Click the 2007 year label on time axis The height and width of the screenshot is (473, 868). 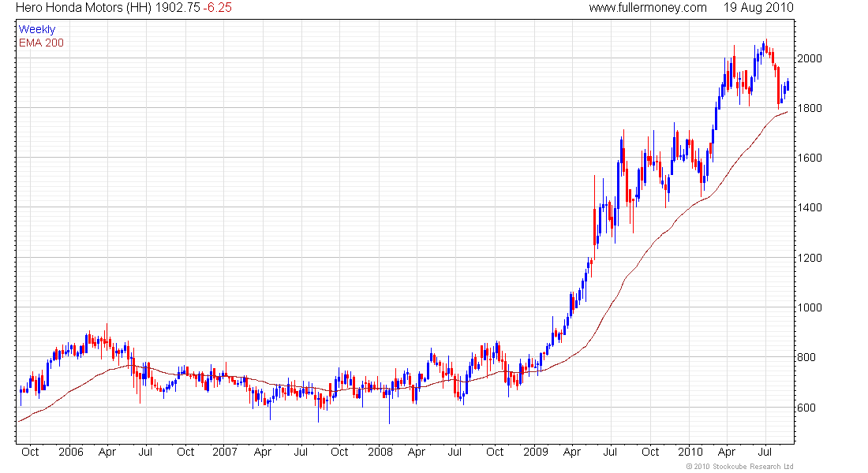tap(225, 452)
